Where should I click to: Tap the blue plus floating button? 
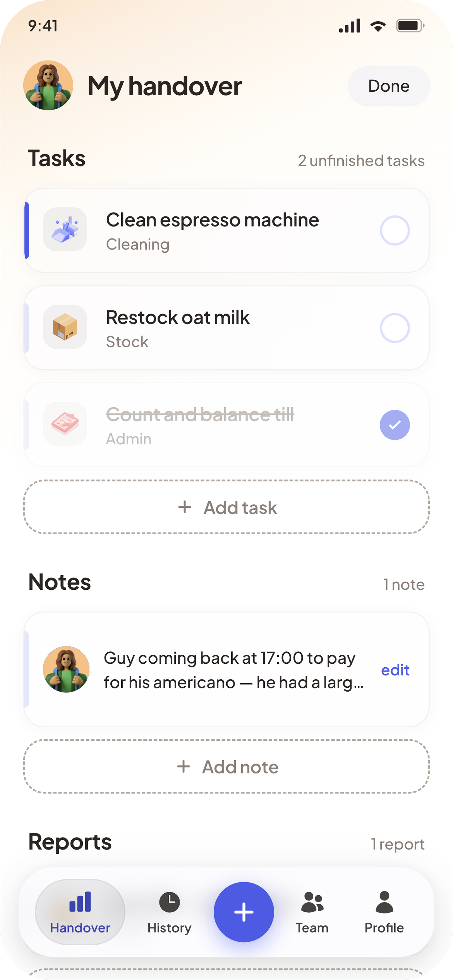click(x=244, y=911)
